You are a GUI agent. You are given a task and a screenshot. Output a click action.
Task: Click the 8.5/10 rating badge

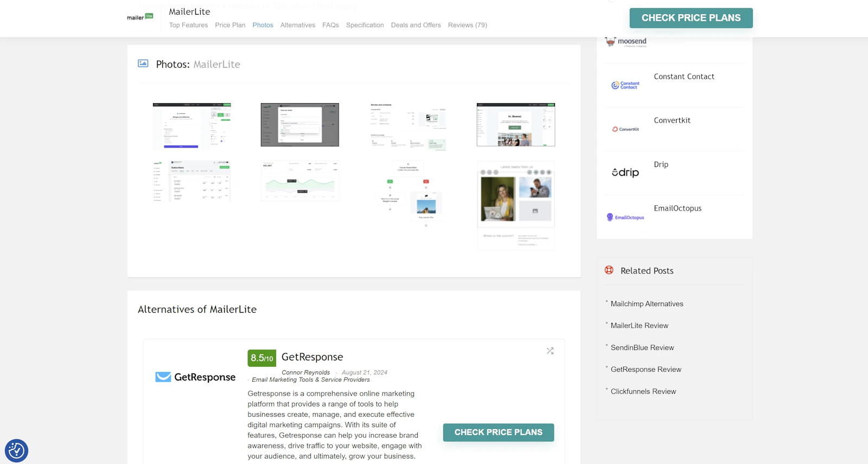pos(261,358)
